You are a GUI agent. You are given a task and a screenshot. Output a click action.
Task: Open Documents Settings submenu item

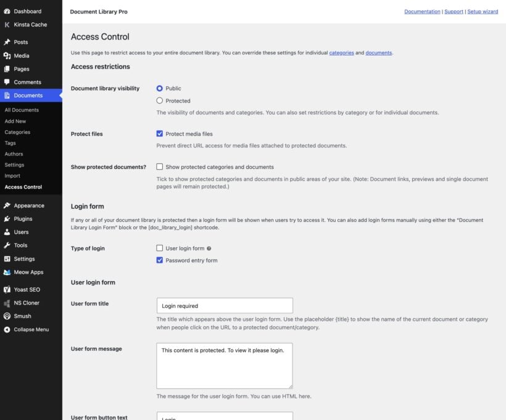click(x=15, y=165)
